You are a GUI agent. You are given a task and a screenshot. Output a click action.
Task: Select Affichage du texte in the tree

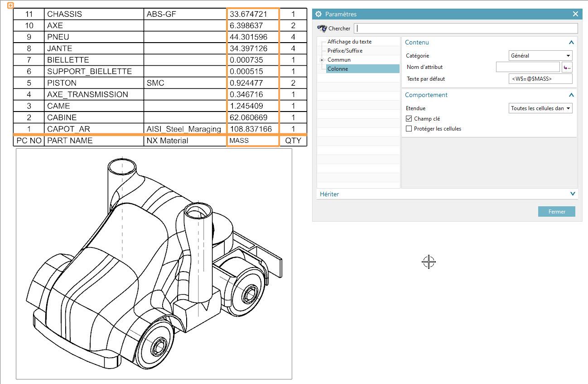point(349,42)
